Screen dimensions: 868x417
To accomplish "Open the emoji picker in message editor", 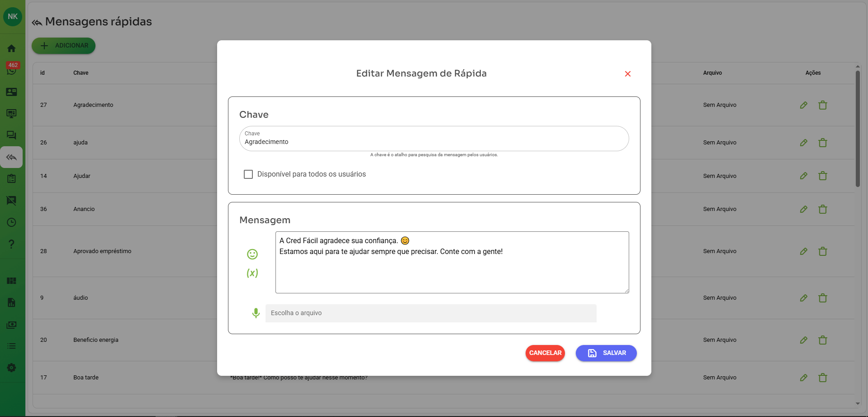I will [x=252, y=254].
